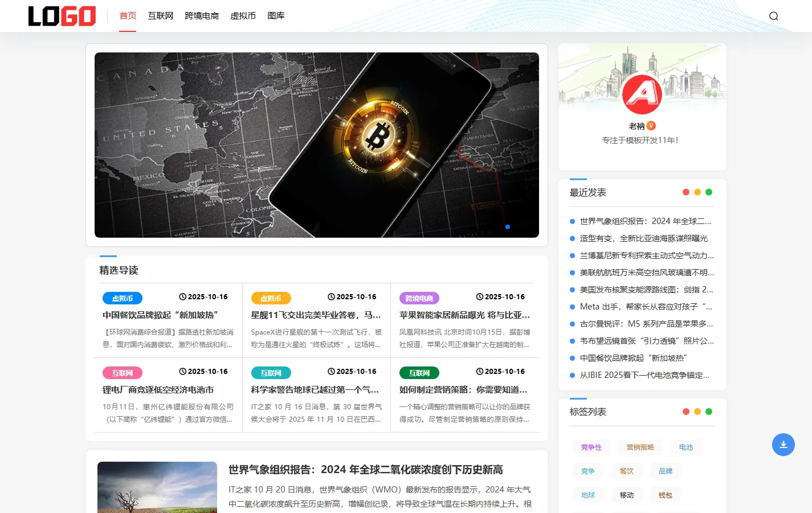Click the orange V badge beside 老衲
The image size is (812, 513).
click(x=651, y=126)
